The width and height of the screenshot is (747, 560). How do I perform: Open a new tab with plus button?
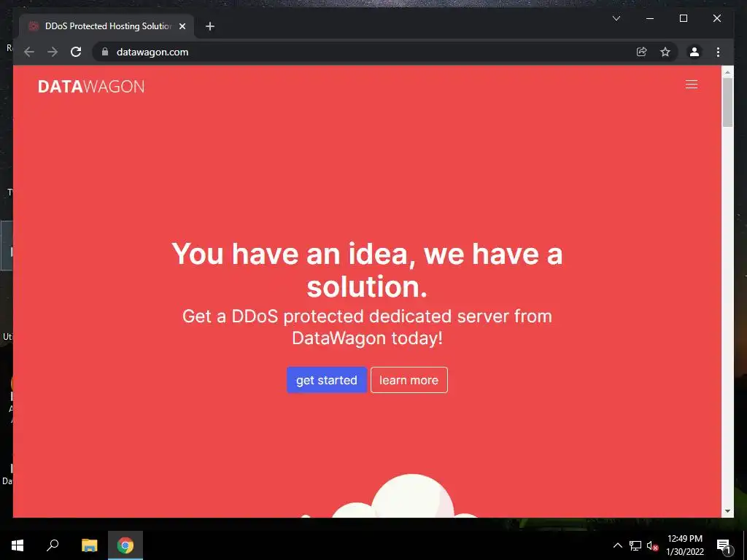click(209, 26)
